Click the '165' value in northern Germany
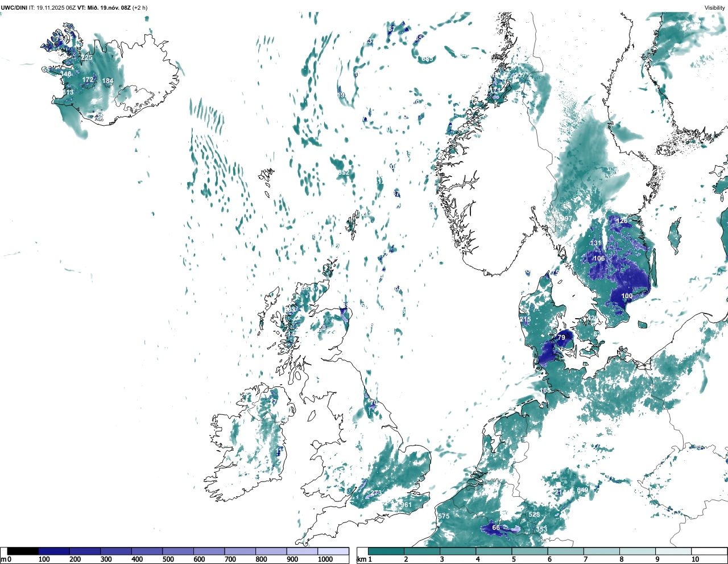 pos(545,390)
